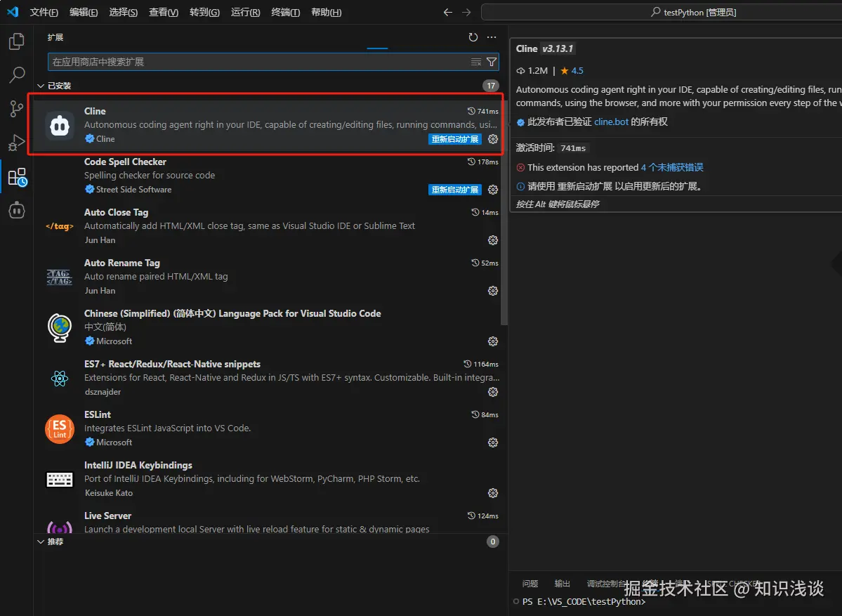Click the installed count badge 17
Screen dimensions: 842x616
[491, 86]
